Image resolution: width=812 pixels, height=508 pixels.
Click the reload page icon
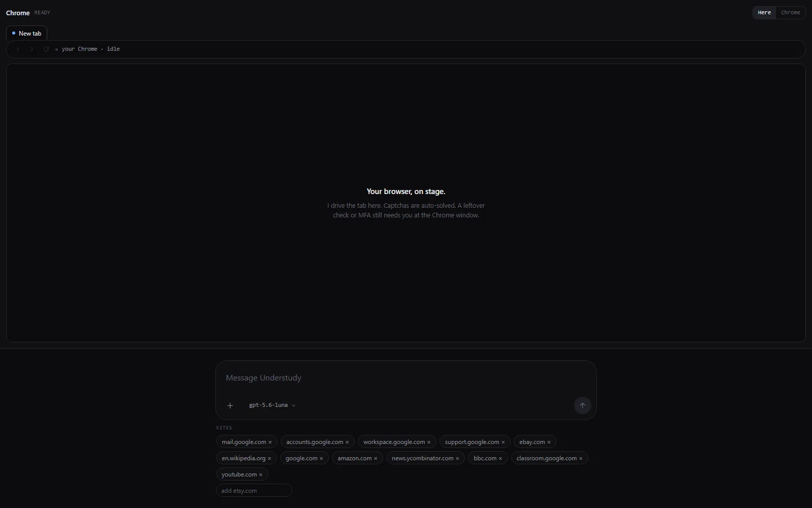[x=46, y=49]
